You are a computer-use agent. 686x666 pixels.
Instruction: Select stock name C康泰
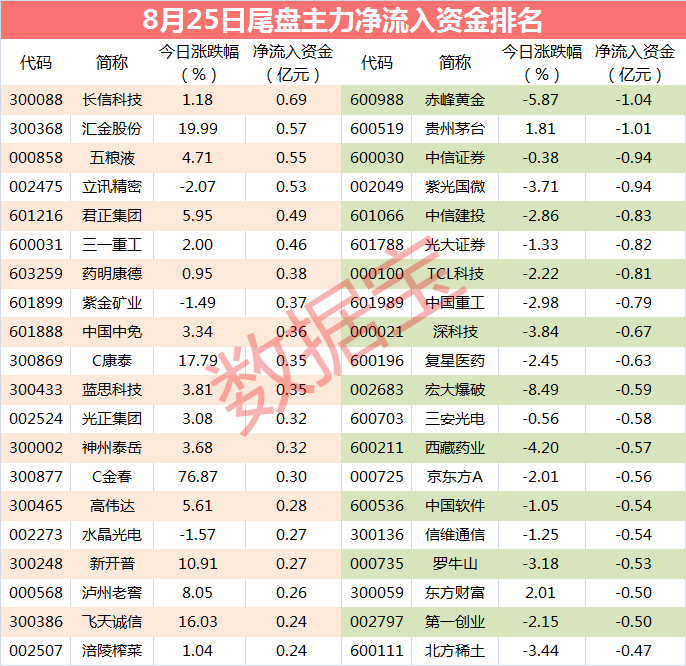coord(112,361)
